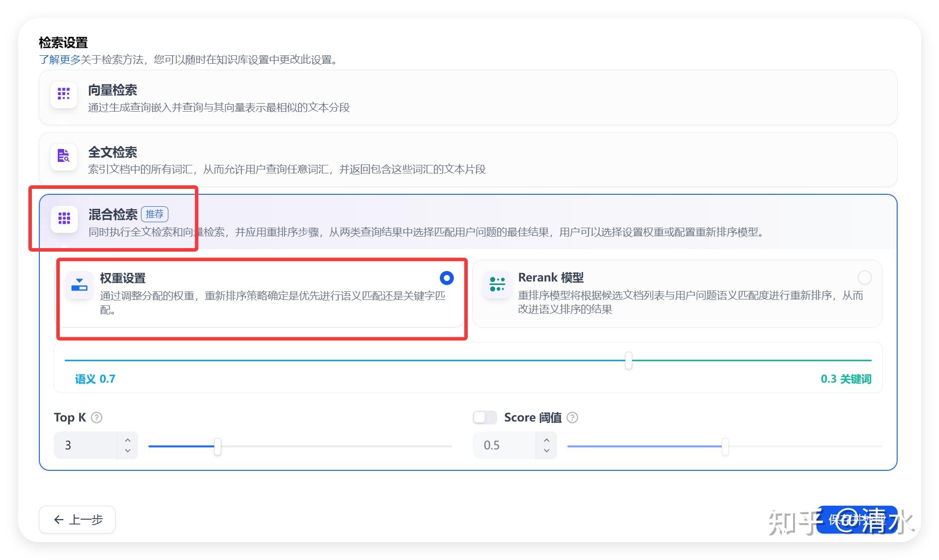Open the Score 阈值 help icon
Screen dimensions: 939x560
pos(573,418)
